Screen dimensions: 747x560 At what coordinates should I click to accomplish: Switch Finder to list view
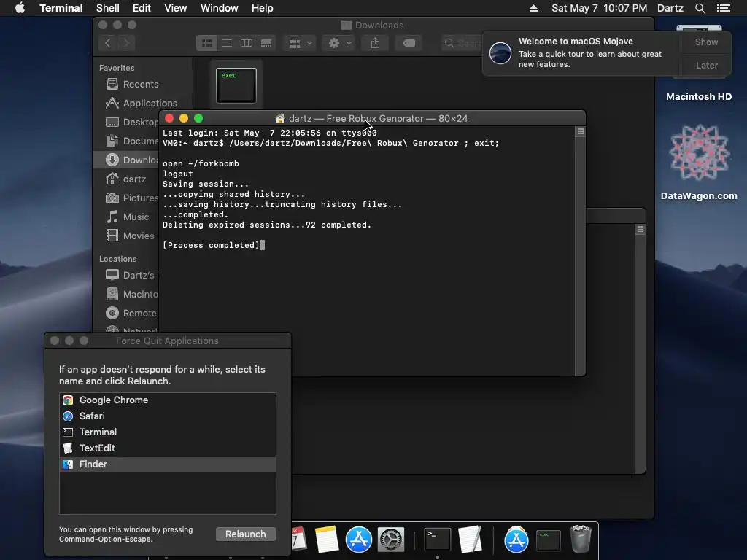[227, 43]
